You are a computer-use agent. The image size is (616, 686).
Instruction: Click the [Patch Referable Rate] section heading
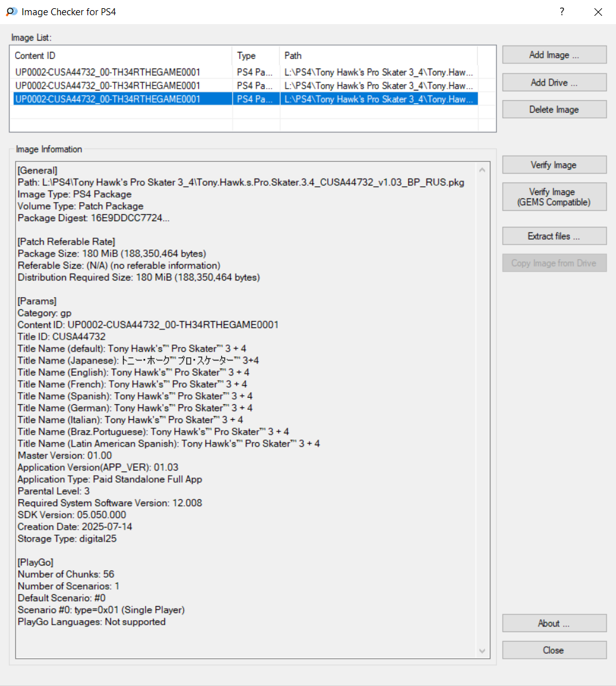[66, 241]
